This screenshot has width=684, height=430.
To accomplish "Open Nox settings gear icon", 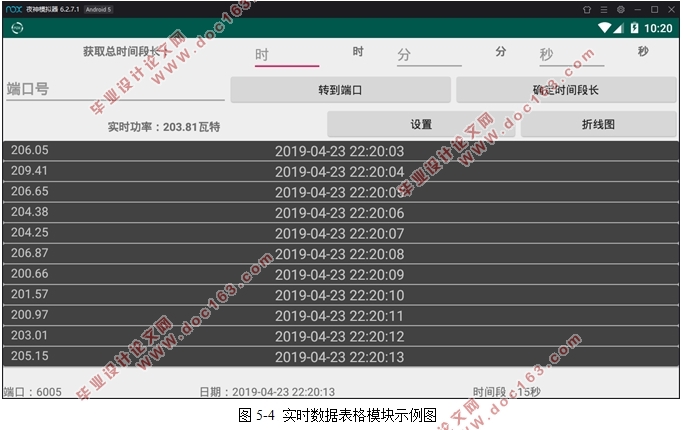I will coord(621,9).
